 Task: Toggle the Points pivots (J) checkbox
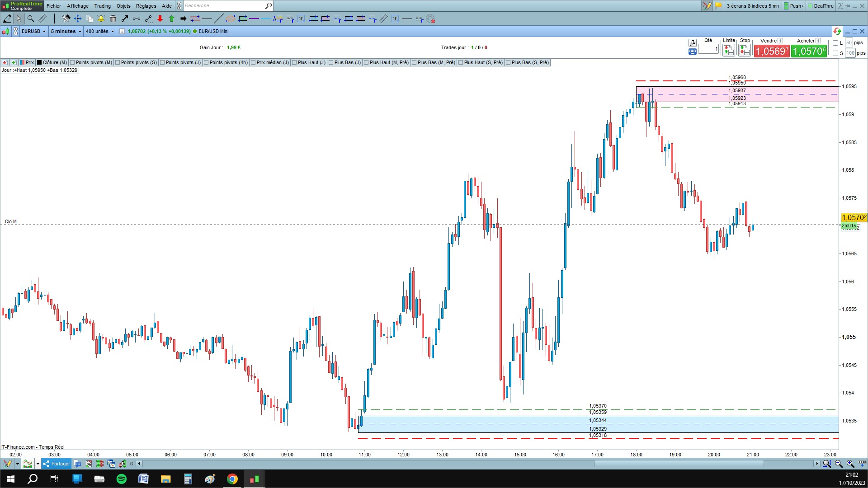pyautogui.click(x=162, y=62)
